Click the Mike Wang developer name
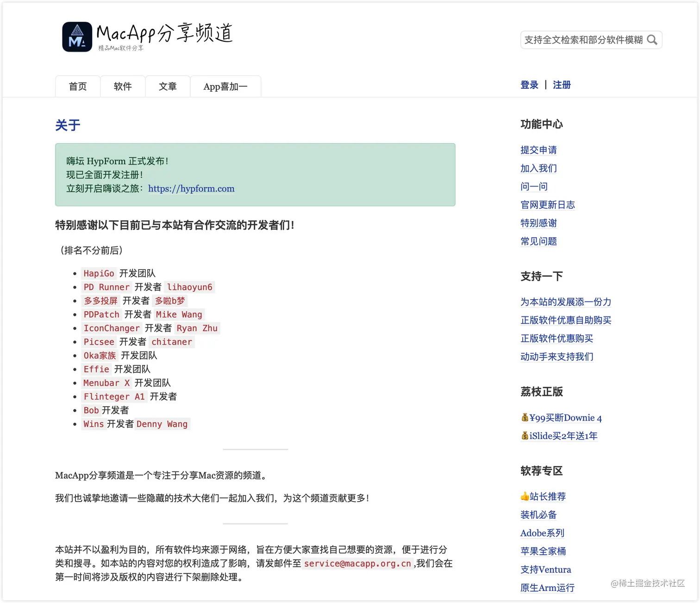 tap(179, 314)
